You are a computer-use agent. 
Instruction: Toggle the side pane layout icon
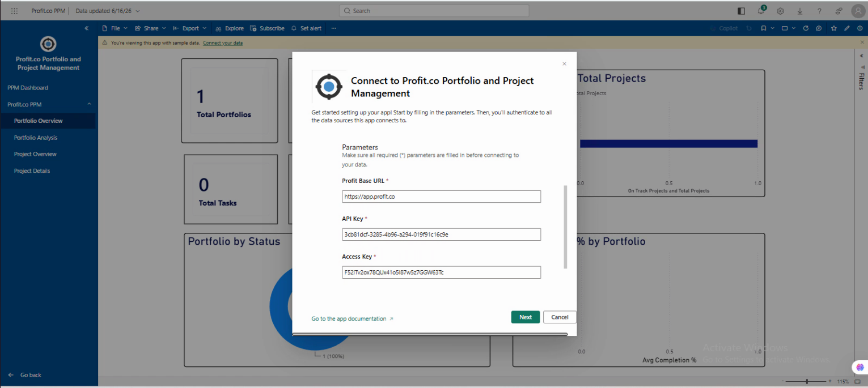pyautogui.click(x=741, y=11)
